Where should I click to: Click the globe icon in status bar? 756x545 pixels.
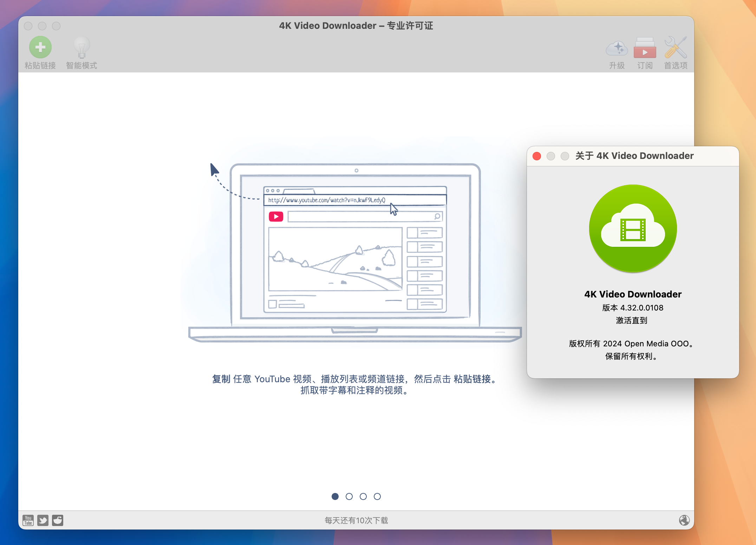click(684, 520)
